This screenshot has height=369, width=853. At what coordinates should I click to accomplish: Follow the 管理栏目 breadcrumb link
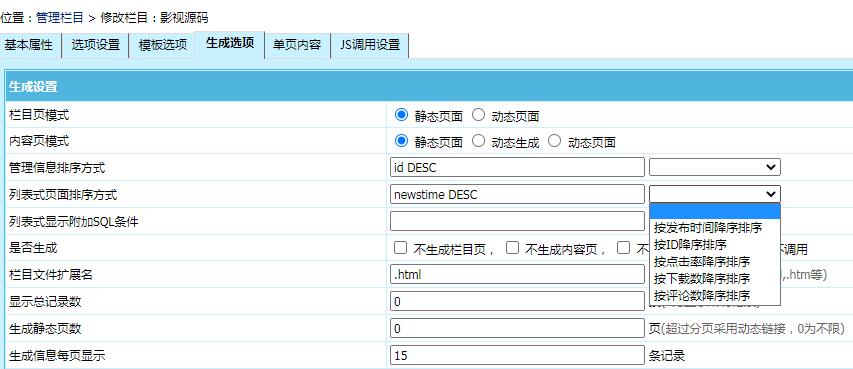tap(60, 18)
